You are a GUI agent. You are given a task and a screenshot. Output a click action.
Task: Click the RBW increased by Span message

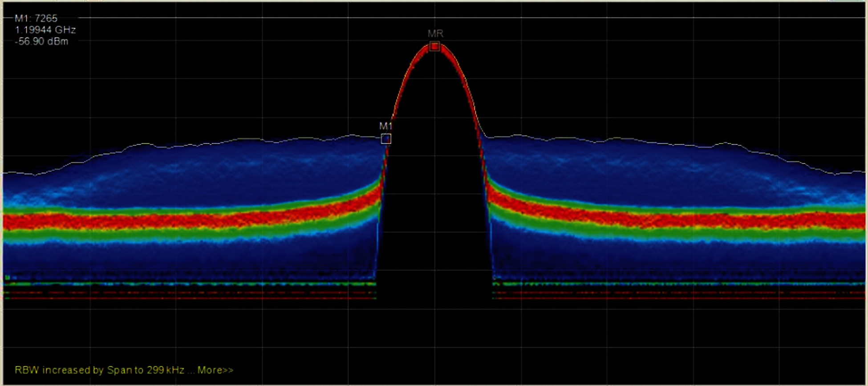pyautogui.click(x=100, y=370)
